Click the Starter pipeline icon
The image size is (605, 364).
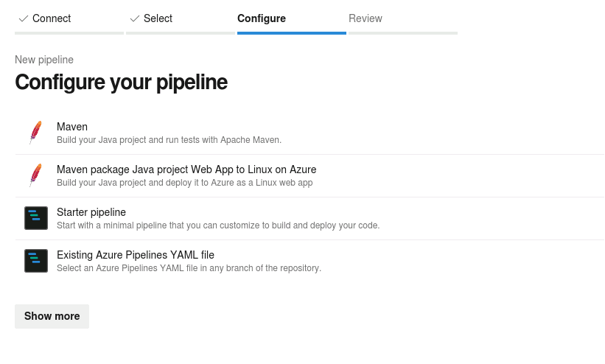(36, 218)
